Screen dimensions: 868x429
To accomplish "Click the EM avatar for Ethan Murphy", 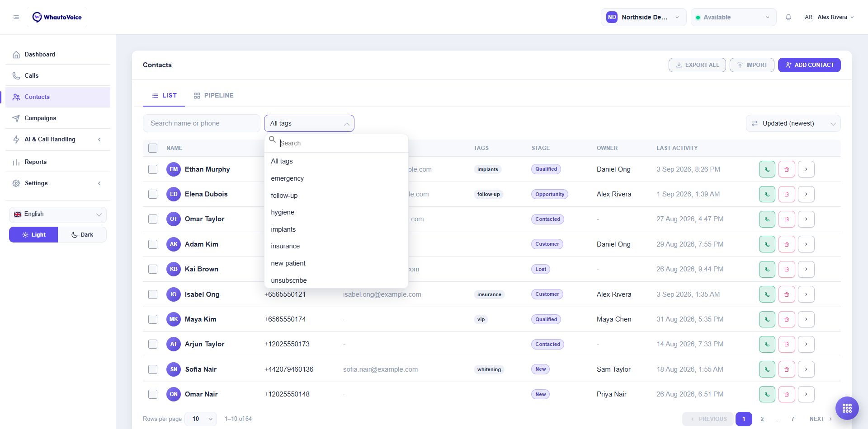I will pyautogui.click(x=174, y=169).
